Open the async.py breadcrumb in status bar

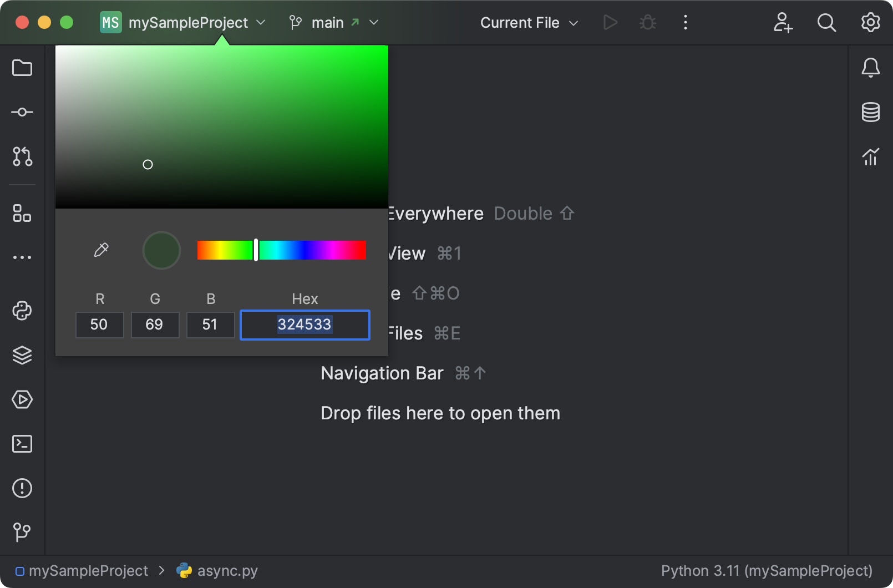(227, 570)
